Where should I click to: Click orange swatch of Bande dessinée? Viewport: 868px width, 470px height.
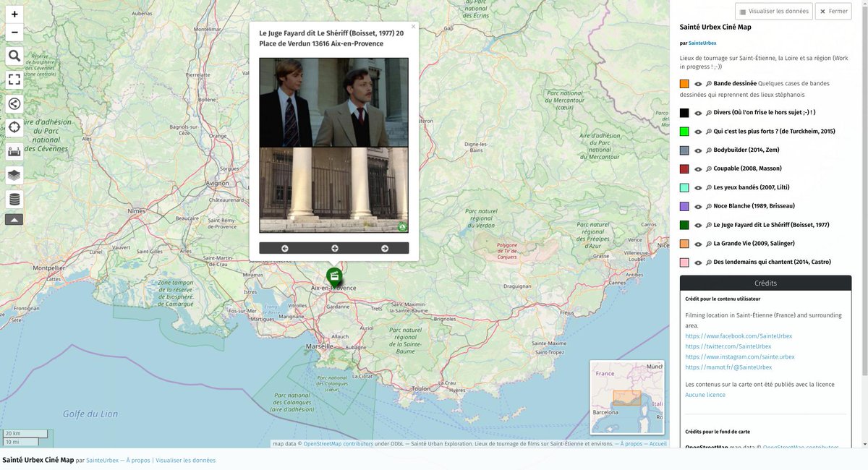684,84
